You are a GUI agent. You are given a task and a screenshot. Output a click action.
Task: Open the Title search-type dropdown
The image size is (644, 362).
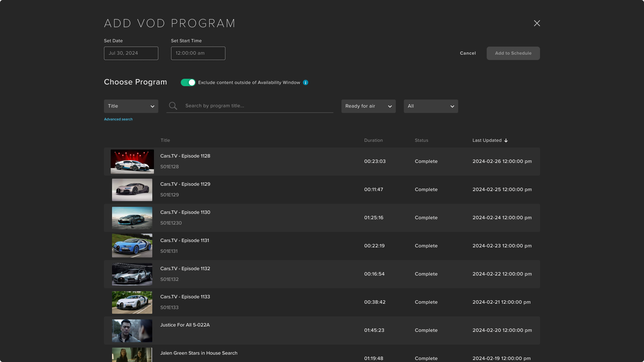coord(131,106)
